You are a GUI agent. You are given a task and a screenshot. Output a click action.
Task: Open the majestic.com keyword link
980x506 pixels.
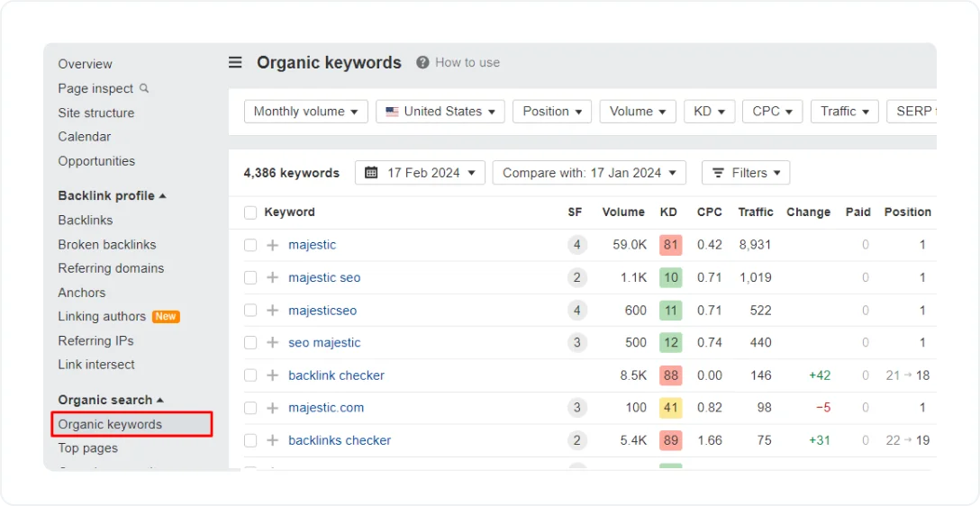pyautogui.click(x=326, y=408)
